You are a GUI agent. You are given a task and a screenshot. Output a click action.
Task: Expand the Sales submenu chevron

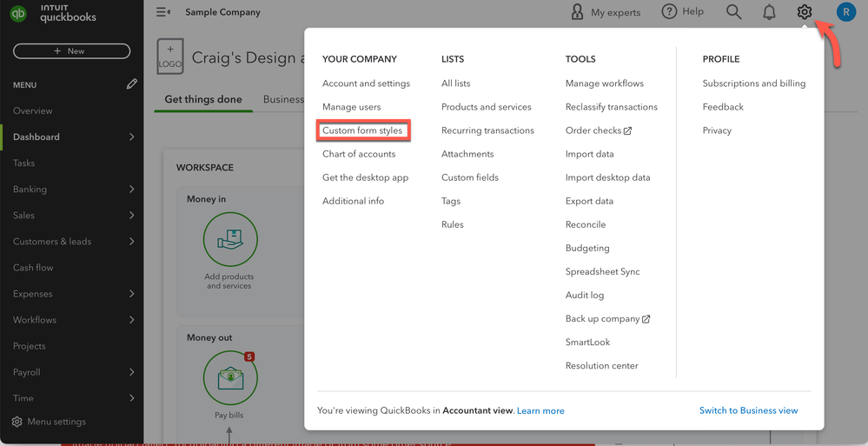pos(132,215)
